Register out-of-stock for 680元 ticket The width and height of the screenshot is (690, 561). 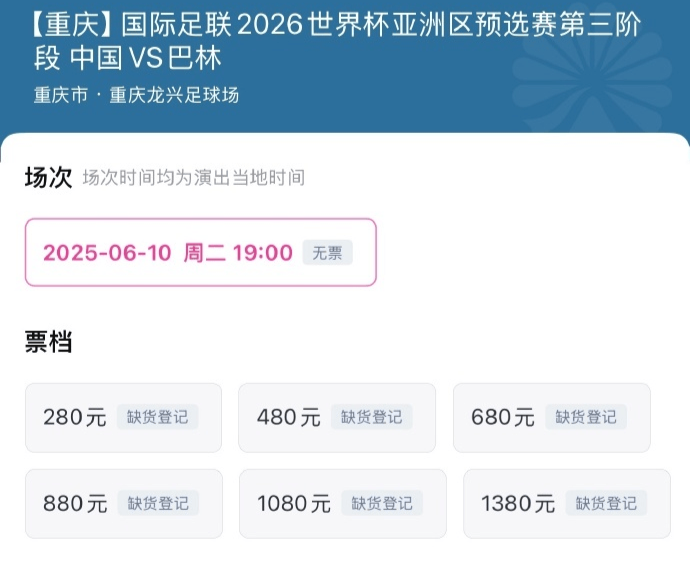tap(586, 417)
